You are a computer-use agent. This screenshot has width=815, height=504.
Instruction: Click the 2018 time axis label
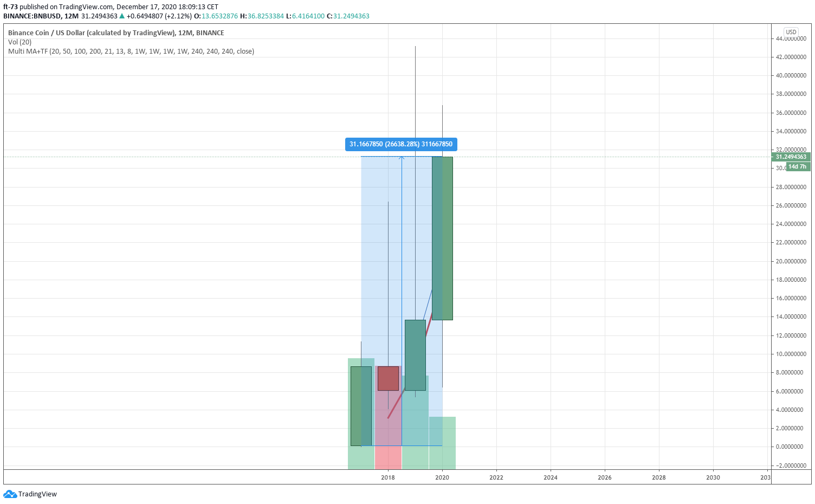click(388, 477)
